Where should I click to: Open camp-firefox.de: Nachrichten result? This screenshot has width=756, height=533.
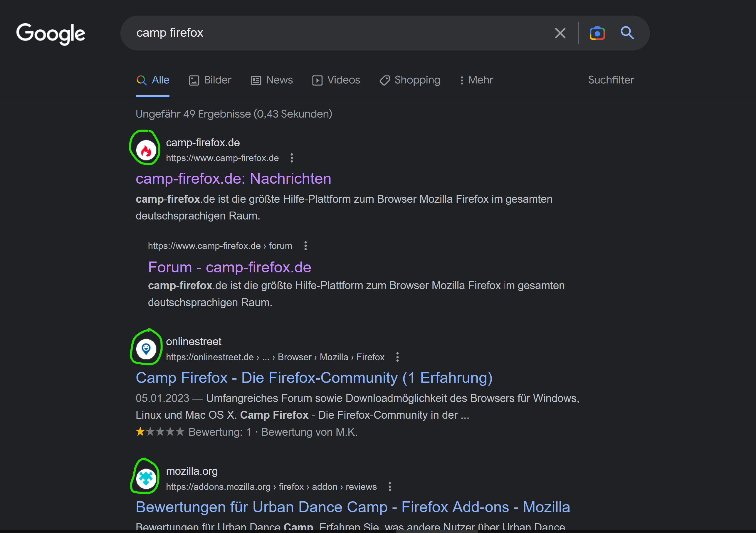coord(233,179)
